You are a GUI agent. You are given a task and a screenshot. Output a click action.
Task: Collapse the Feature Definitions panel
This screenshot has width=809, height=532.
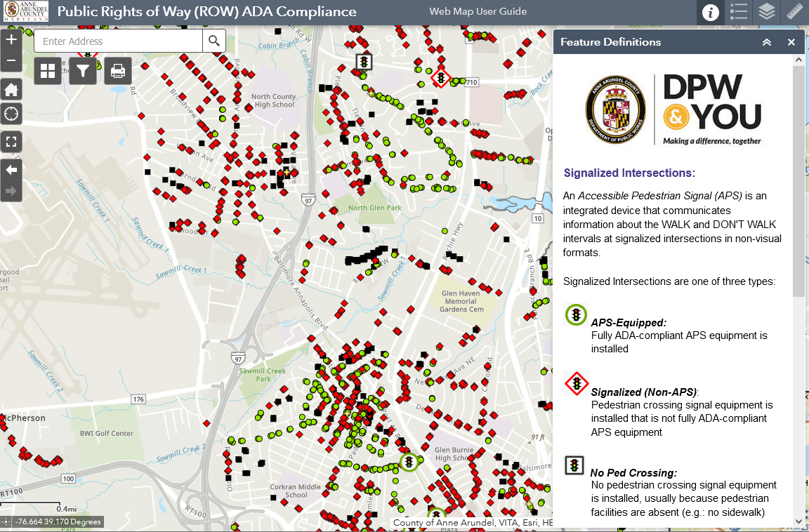766,42
